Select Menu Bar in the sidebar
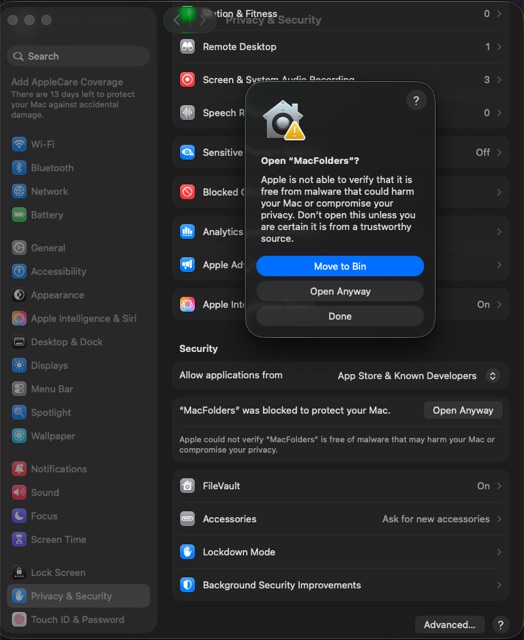 pyautogui.click(x=78, y=389)
